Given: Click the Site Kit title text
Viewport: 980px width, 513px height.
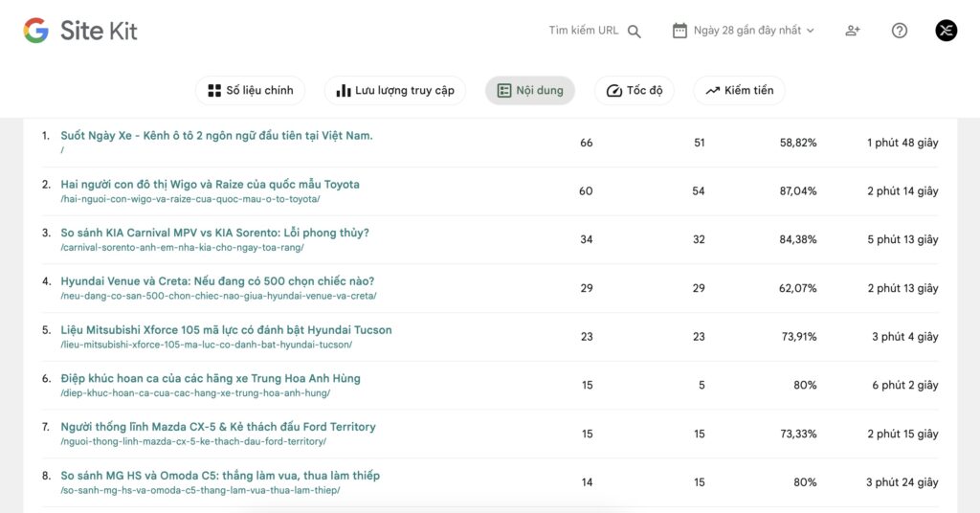Looking at the screenshot, I should coord(99,31).
